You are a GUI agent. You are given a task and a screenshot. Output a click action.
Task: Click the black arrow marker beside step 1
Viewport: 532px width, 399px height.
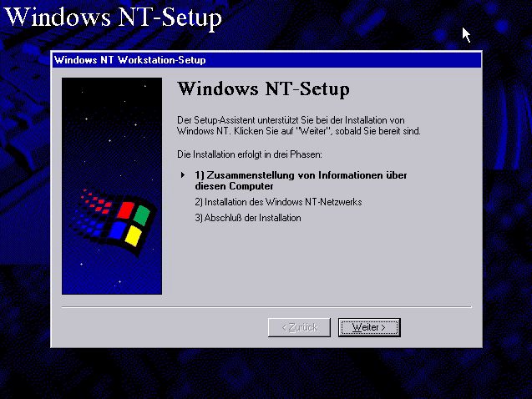pyautogui.click(x=183, y=175)
